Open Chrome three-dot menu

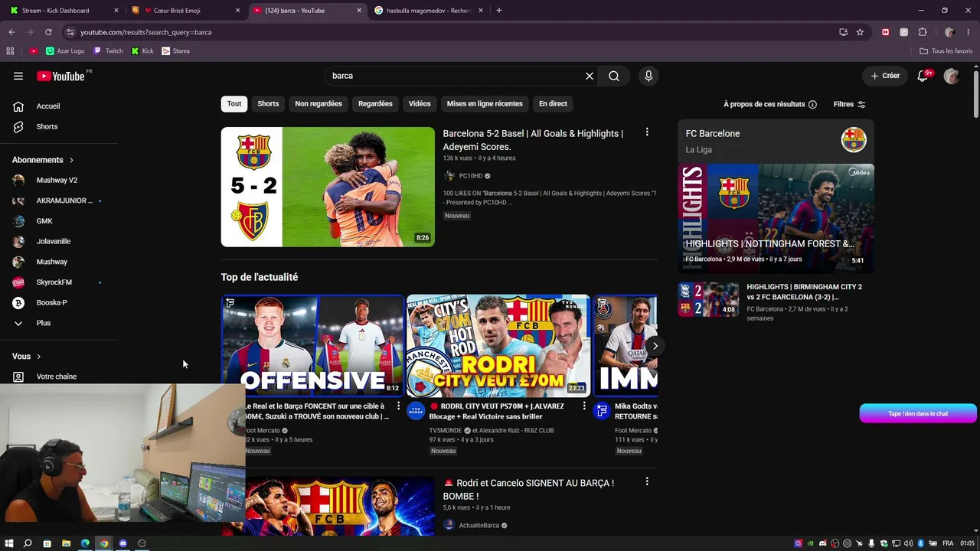(967, 32)
